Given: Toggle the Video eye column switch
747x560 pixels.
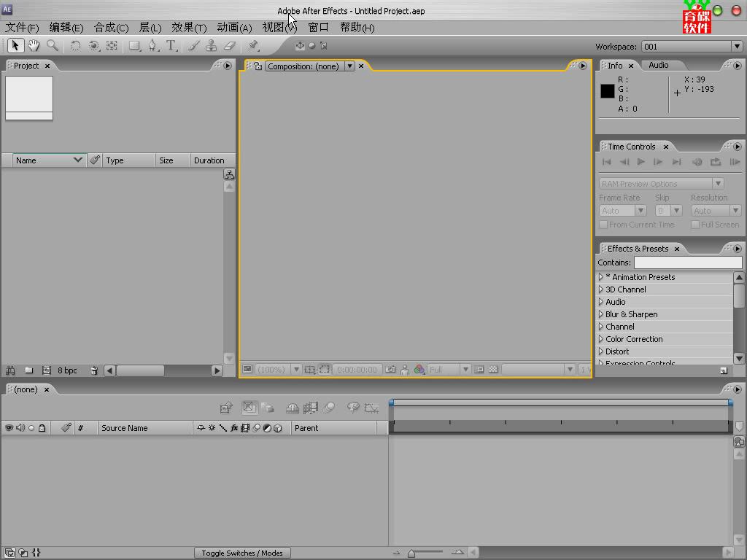Looking at the screenshot, I should [9, 428].
